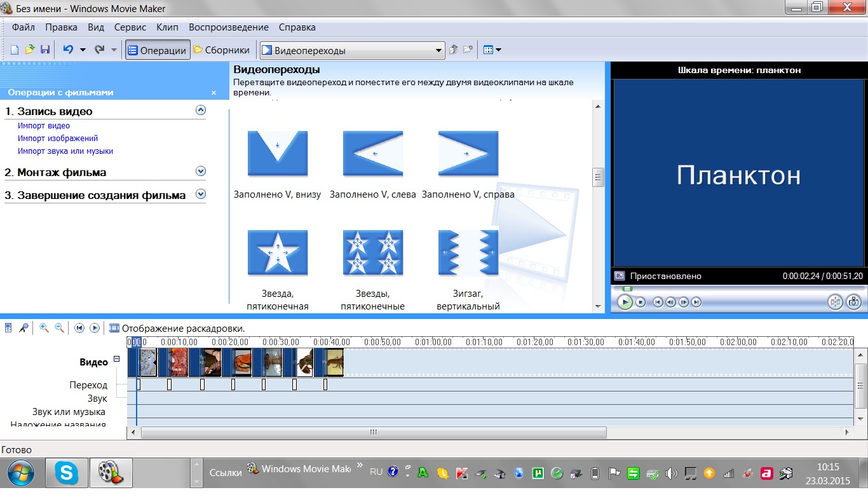Viewport: 868px width, 497px height.
Task: Jump back to the previous clip in the monitor
Action: tap(658, 303)
